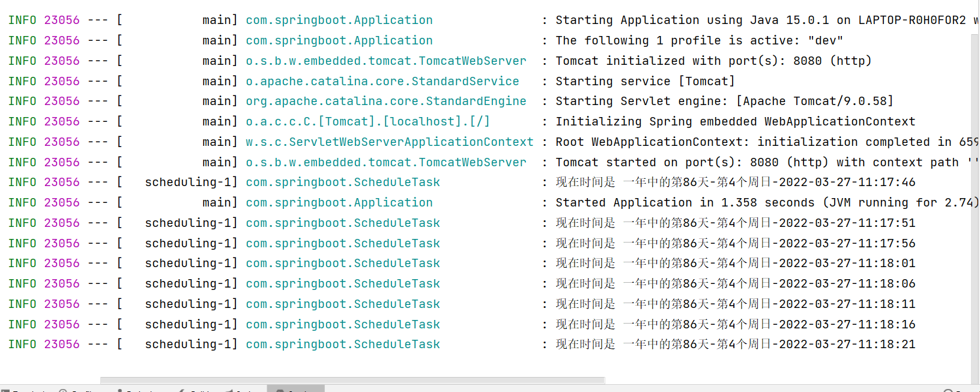Click the Build hammer icon
The width and height of the screenshot is (980, 392).
pos(182,390)
